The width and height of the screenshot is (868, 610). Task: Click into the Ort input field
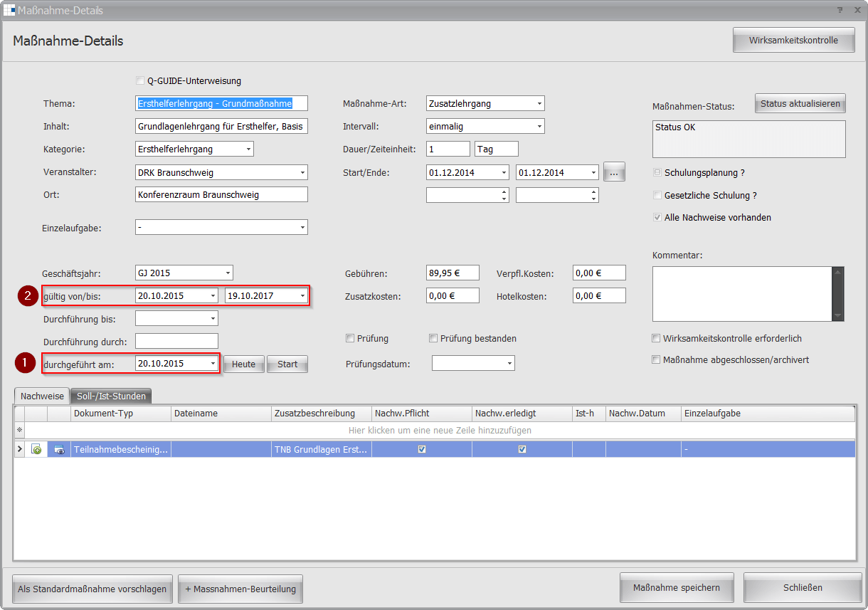pyautogui.click(x=221, y=195)
